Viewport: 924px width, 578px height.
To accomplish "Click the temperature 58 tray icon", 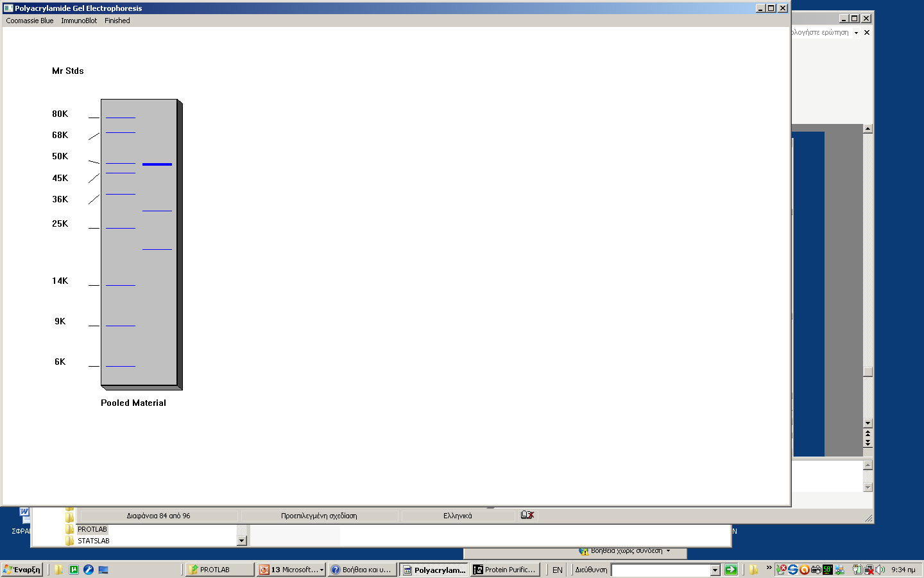I will pos(828,570).
